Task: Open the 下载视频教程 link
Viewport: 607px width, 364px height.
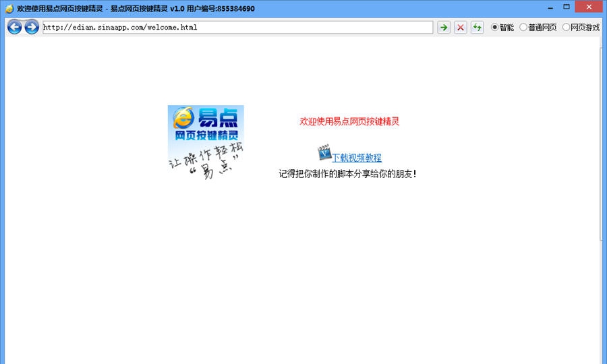Action: click(357, 158)
